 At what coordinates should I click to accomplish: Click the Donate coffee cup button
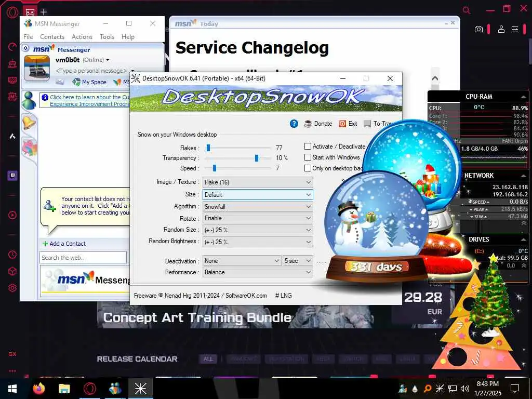[x=318, y=124]
